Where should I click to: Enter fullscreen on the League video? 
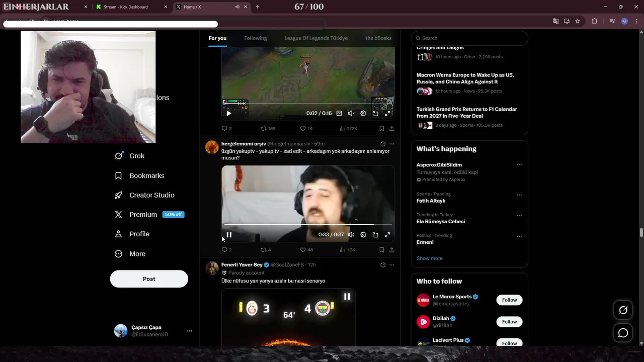(x=387, y=114)
